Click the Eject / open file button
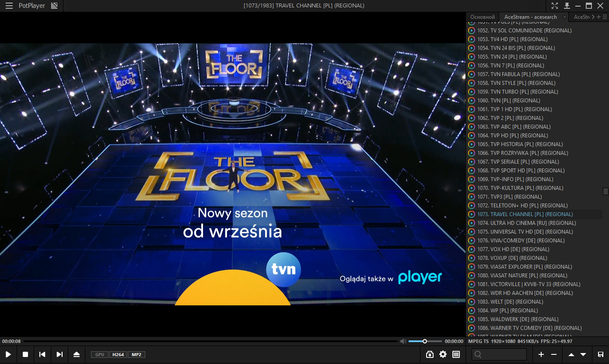Image resolution: width=609 pixels, height=364 pixels. (77, 354)
